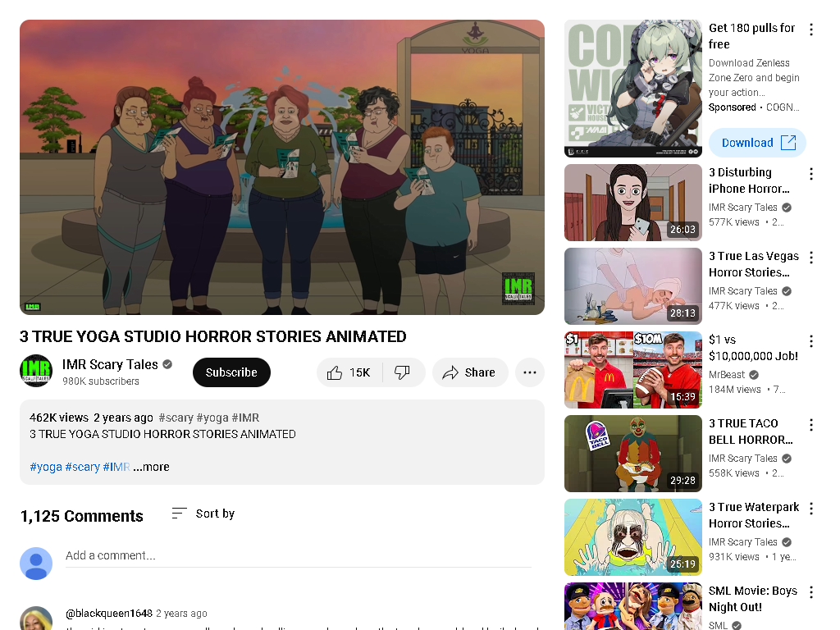Open the IMR Scary Tales channel name link
This screenshot has width=840, height=630.
[110, 364]
